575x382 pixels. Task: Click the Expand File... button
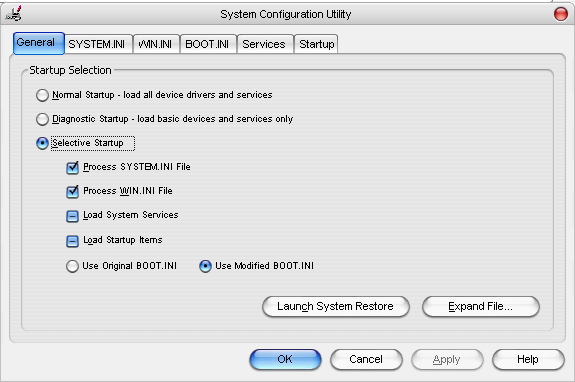tap(480, 306)
